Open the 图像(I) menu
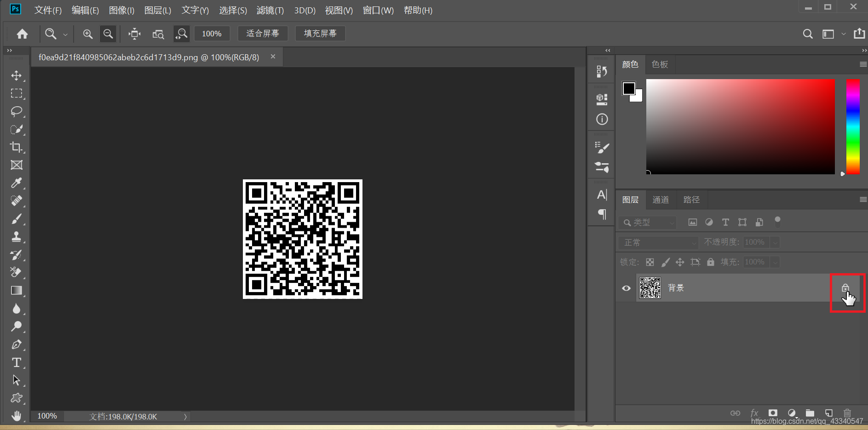Viewport: 868px width, 430px height. click(x=121, y=10)
